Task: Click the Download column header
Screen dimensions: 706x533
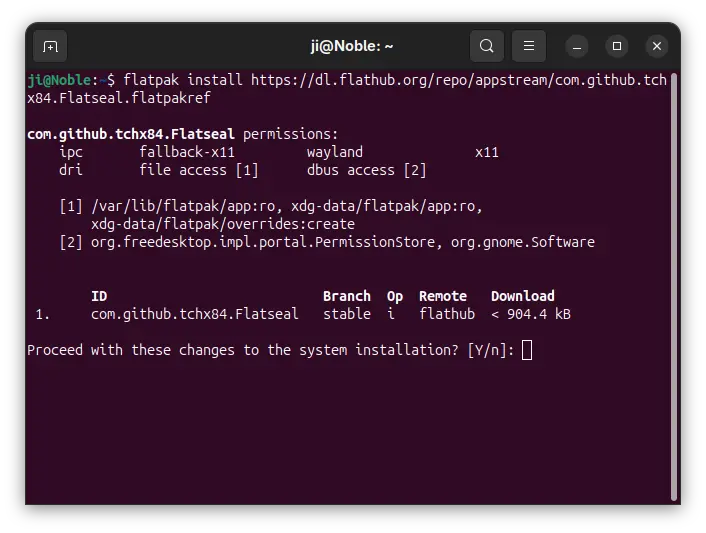Action: pos(523,296)
